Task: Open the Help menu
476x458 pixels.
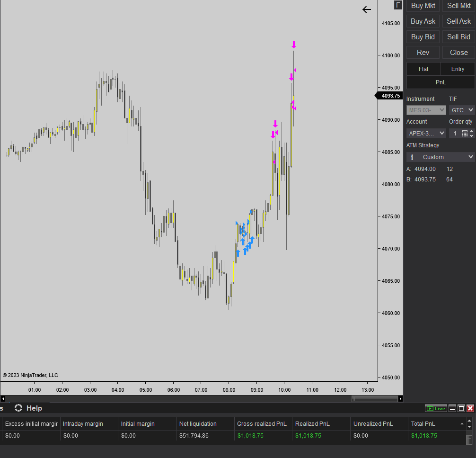Action: (34, 408)
